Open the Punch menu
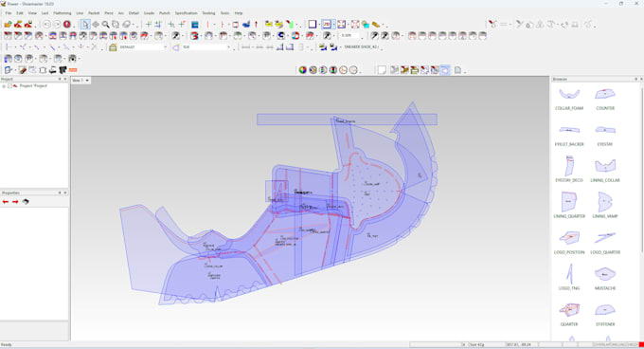The width and height of the screenshot is (644, 349). point(164,13)
